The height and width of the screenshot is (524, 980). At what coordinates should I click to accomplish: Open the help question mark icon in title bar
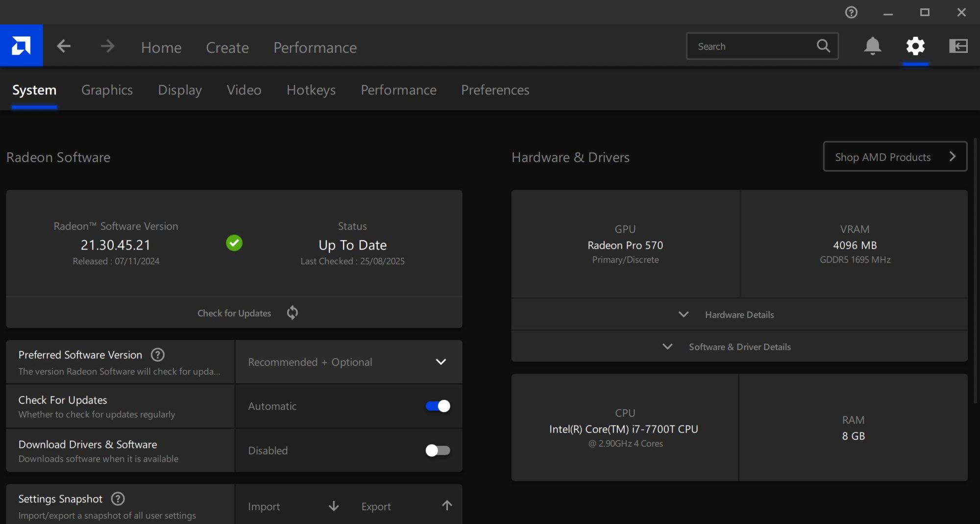tap(851, 12)
